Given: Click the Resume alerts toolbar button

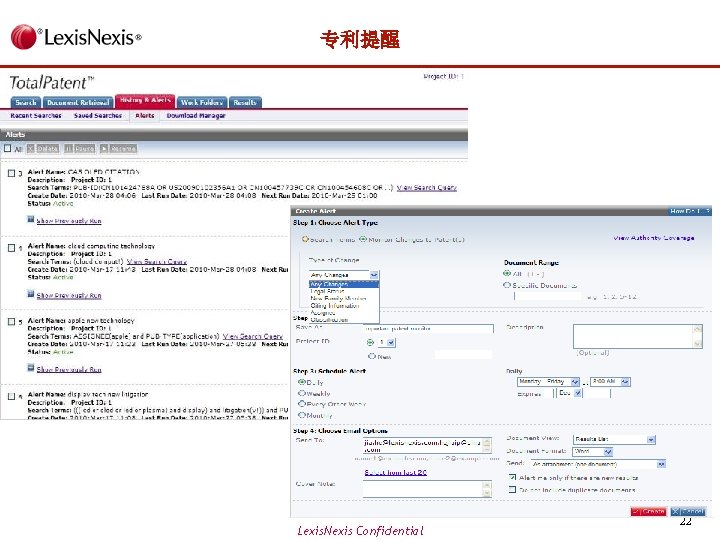Looking at the screenshot, I should click(118, 149).
